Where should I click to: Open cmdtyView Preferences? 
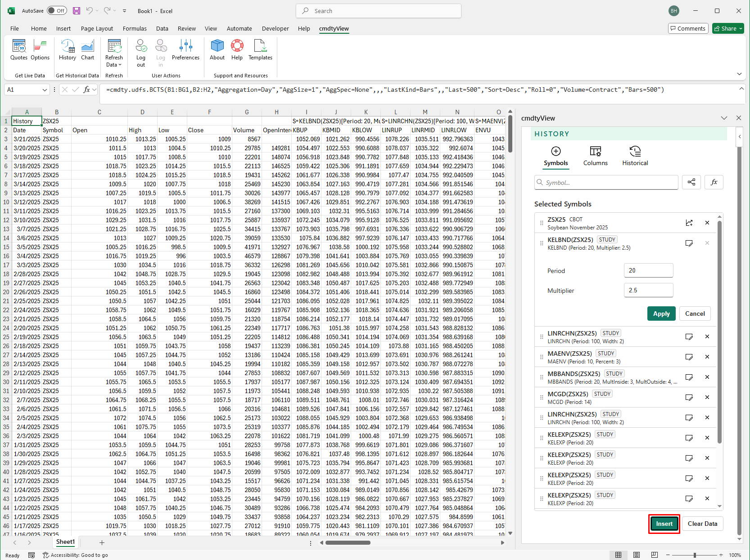tap(185, 49)
